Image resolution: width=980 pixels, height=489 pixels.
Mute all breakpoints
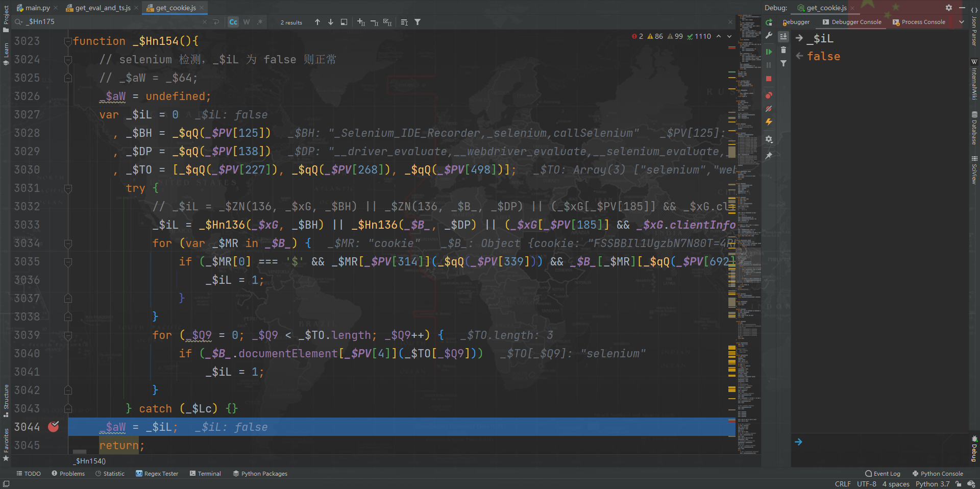[769, 109]
